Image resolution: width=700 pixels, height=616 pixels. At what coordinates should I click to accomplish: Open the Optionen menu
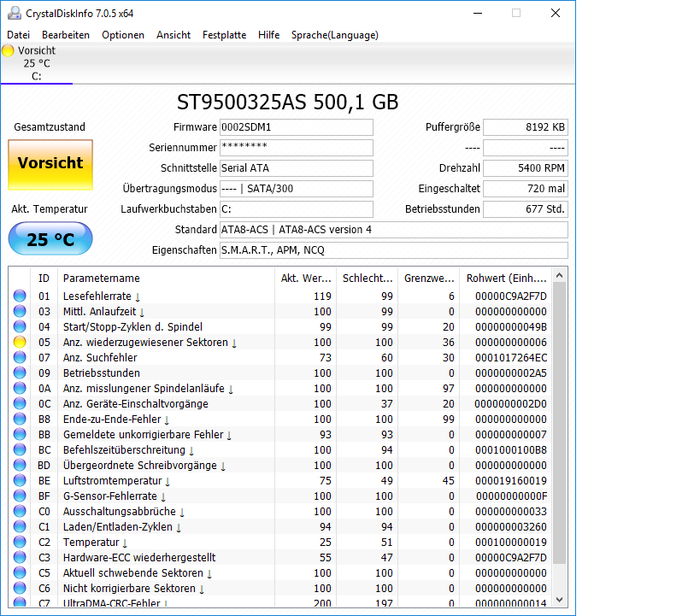coord(123,35)
